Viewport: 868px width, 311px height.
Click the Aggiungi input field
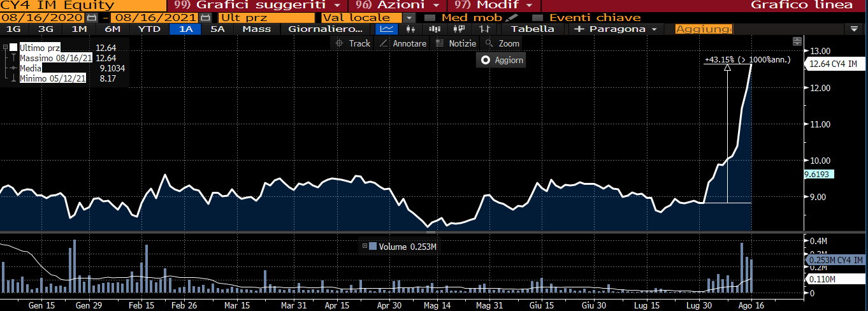(x=704, y=29)
